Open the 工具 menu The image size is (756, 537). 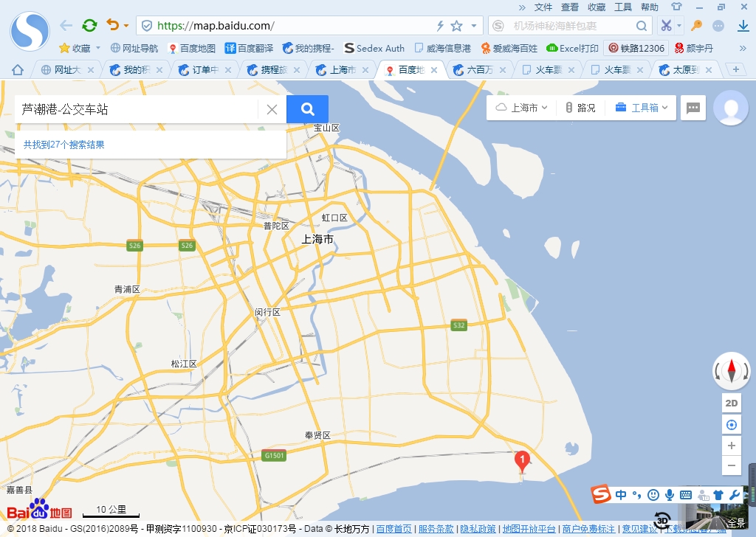pos(622,7)
